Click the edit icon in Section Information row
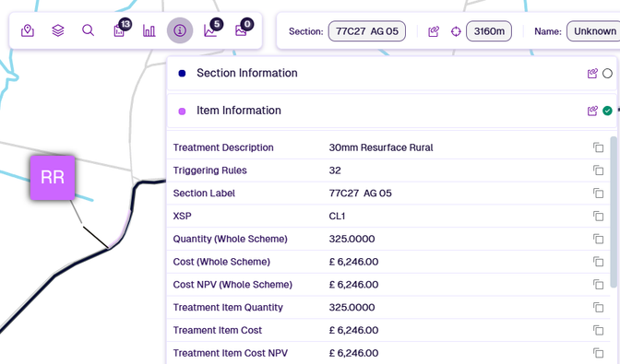This screenshot has height=364, width=620. point(592,74)
